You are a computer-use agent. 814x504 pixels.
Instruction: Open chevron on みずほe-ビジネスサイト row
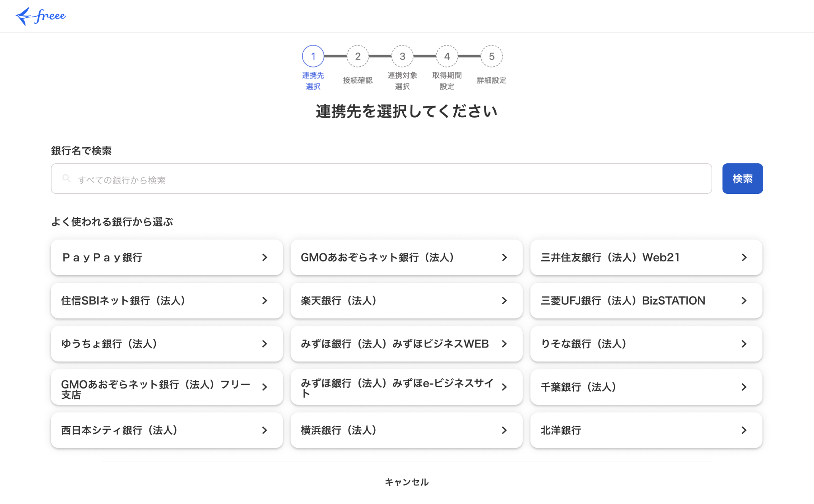(504, 387)
